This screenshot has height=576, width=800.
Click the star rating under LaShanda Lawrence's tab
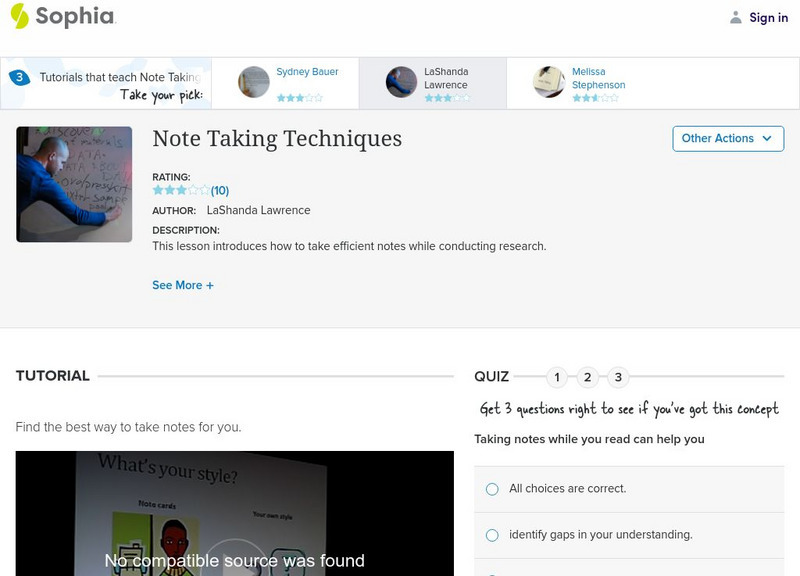[447, 97]
